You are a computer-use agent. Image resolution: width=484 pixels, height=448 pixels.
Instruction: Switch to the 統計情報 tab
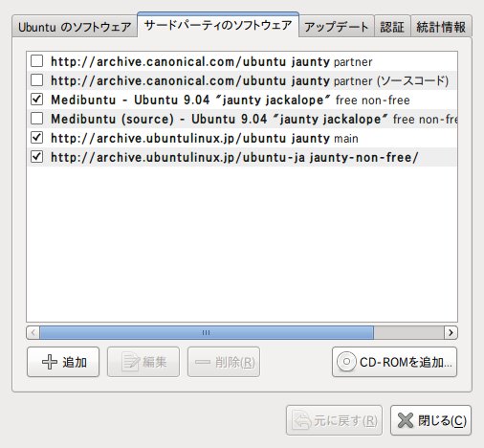(x=441, y=27)
